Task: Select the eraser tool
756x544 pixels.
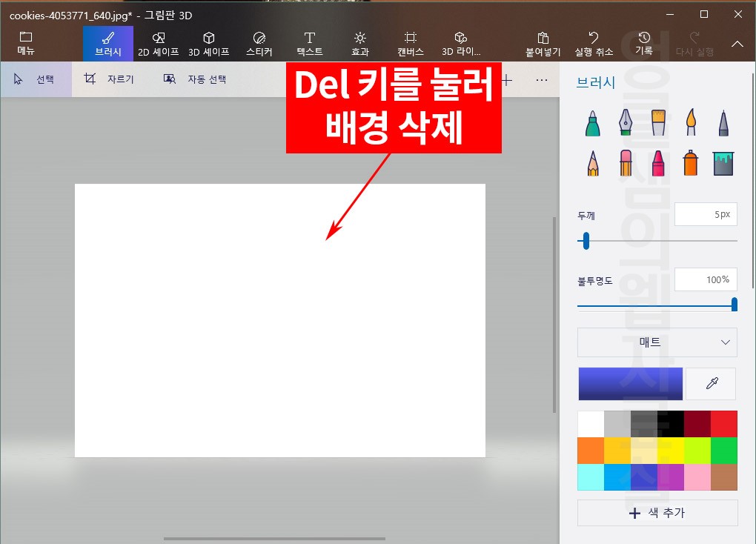Action: pyautogui.click(x=625, y=163)
